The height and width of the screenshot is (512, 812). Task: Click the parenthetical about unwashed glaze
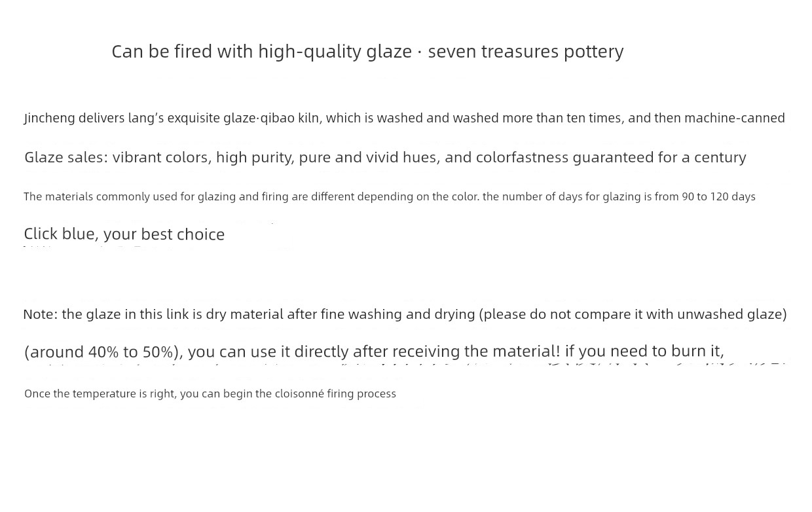click(x=633, y=314)
